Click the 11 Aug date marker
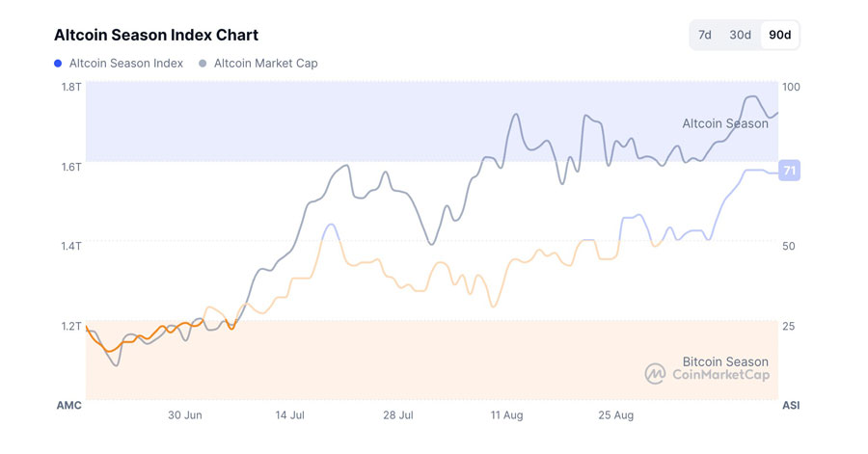The image size is (868, 454). (506, 415)
